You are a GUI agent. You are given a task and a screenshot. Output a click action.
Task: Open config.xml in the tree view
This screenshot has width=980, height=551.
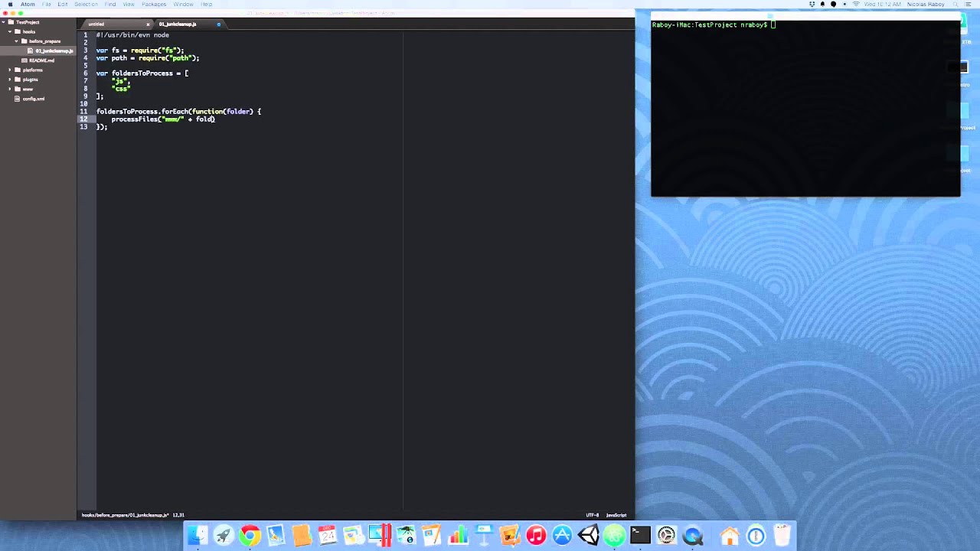33,99
